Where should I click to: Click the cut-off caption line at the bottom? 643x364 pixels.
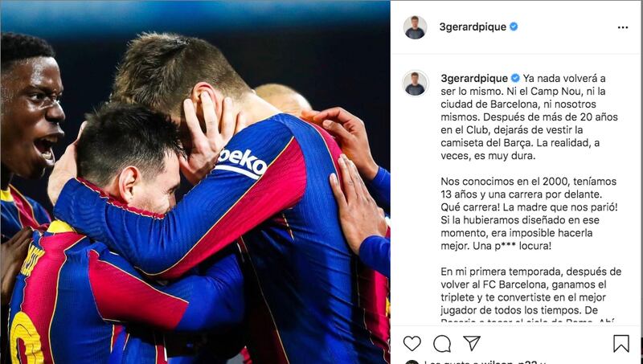(527, 321)
